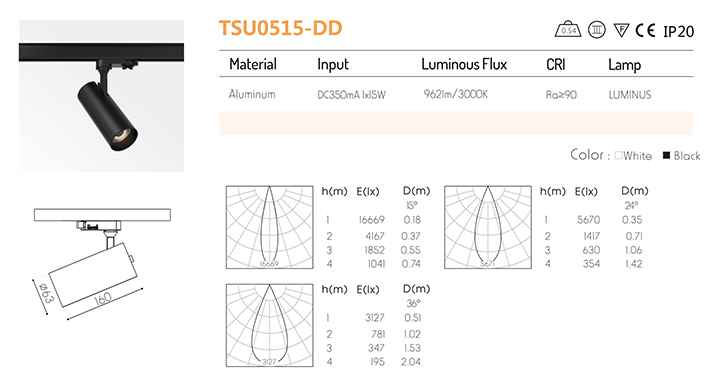
Task: Click the Luminous Flux column header
Action: coord(464,64)
